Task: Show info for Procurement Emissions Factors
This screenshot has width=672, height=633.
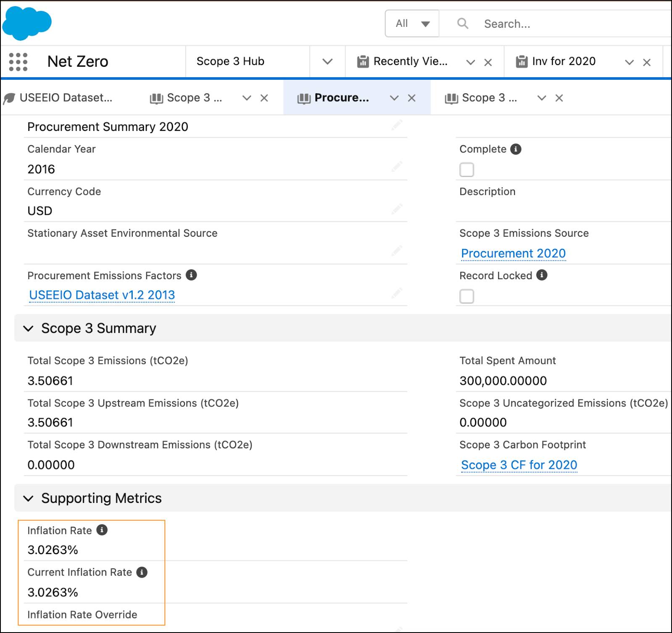Action: 191,275
